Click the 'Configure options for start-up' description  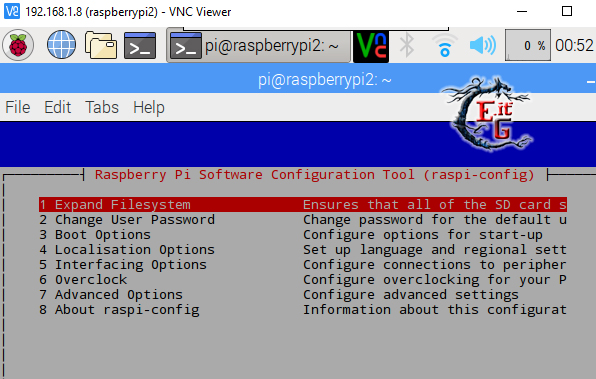click(x=423, y=235)
